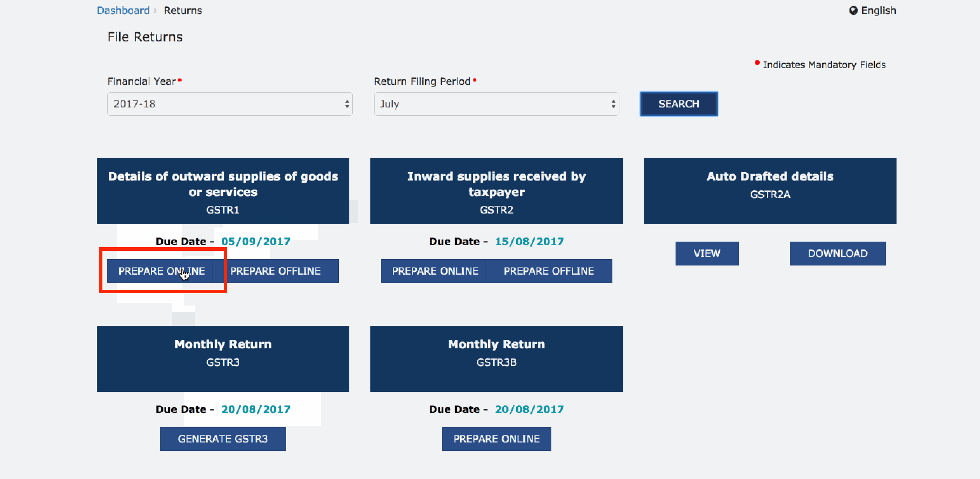Choose Prepare Offline for GSTR1
The height and width of the screenshot is (479, 980).
[x=275, y=271]
